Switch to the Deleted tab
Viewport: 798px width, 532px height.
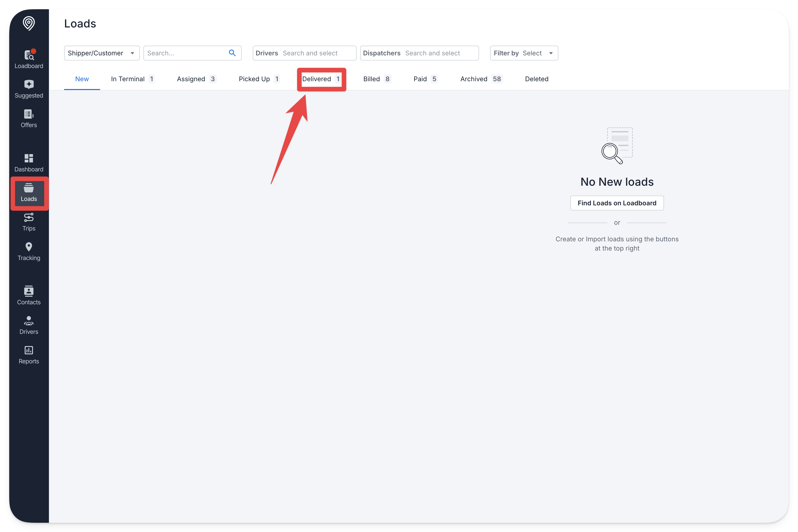pyautogui.click(x=536, y=79)
